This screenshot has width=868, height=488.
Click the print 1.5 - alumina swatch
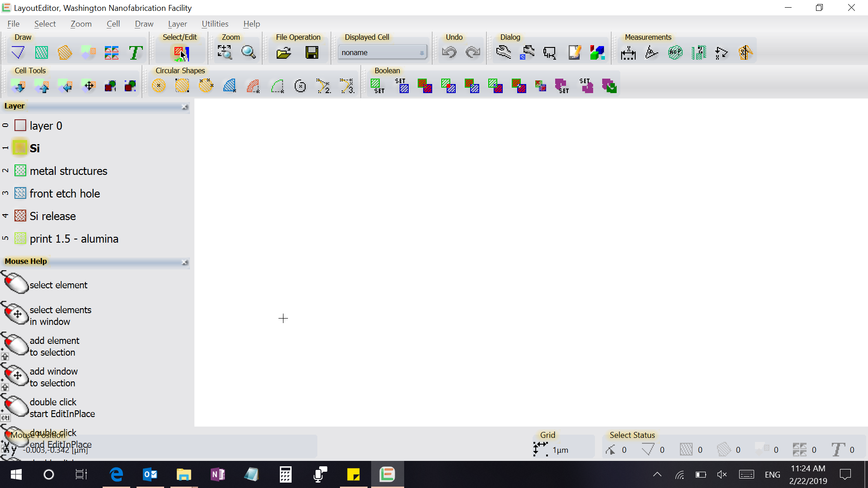pos(20,238)
